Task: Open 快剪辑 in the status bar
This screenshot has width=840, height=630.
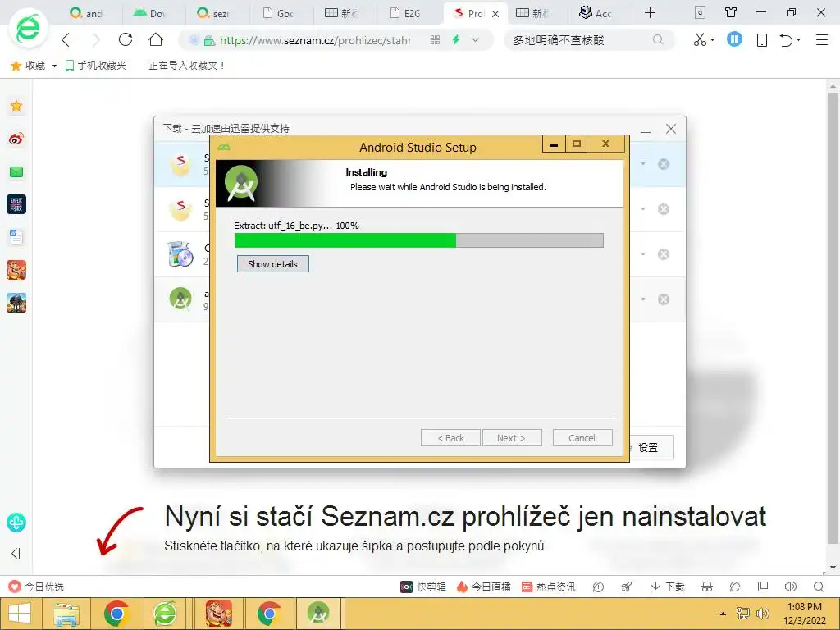Action: pos(423,587)
